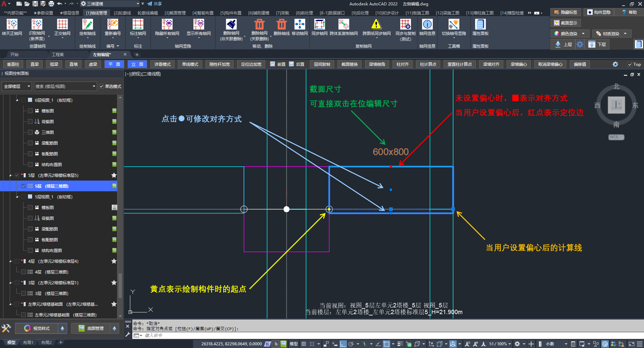Uncheck the 5层 (楼层三维图) checkbox
Image resolution: width=644 pixels, height=348 pixels.
[23, 186]
